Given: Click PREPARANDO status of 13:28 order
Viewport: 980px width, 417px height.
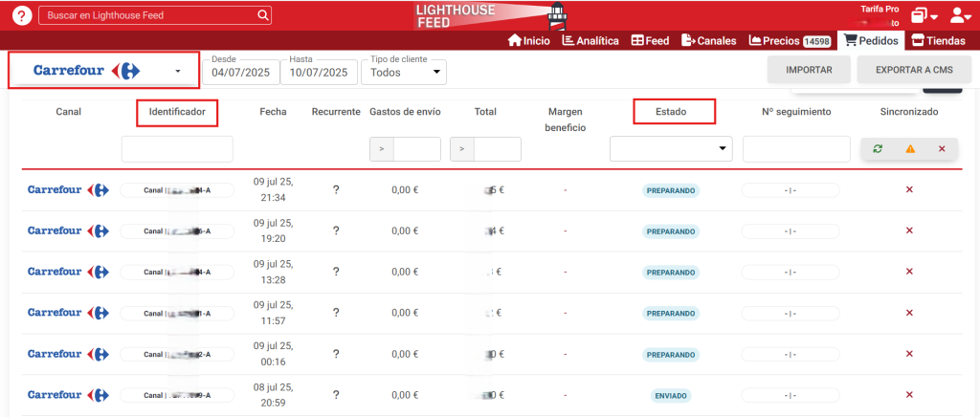Looking at the screenshot, I should pyautogui.click(x=671, y=273).
